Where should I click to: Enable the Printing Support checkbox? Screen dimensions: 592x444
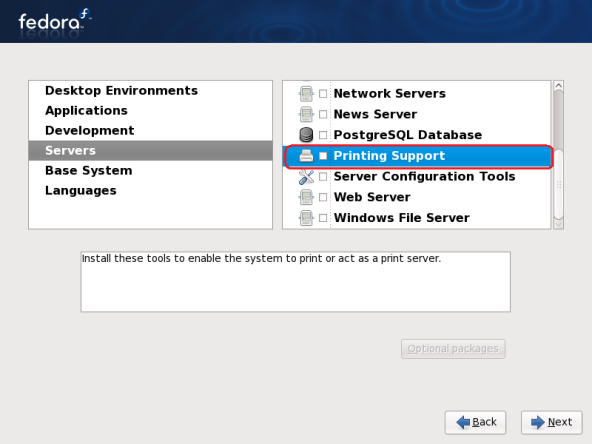pos(323,156)
